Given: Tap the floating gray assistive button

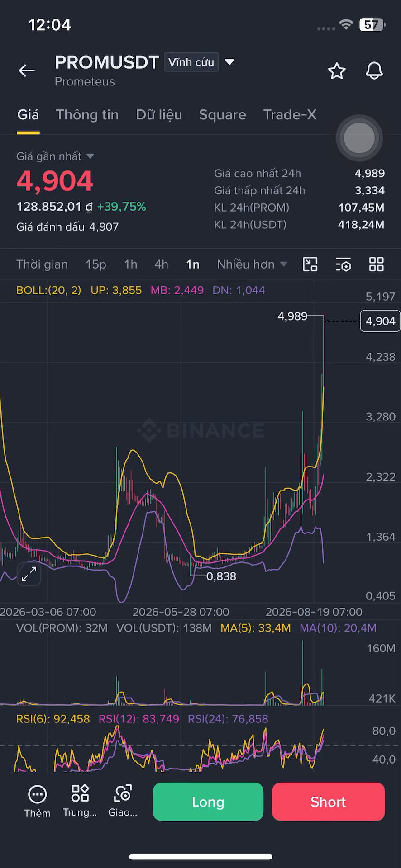Looking at the screenshot, I should (359, 138).
